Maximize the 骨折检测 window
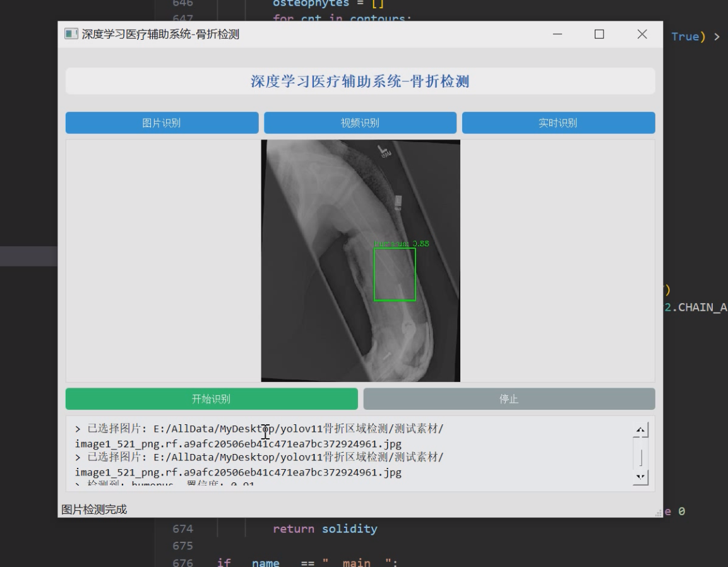 point(599,34)
